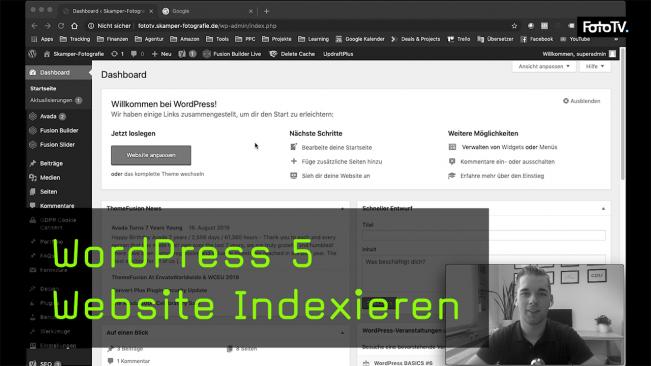Viewport: 651px width, 366px height.
Task: Open Fusion Builder Live in admin bar
Action: click(x=232, y=54)
